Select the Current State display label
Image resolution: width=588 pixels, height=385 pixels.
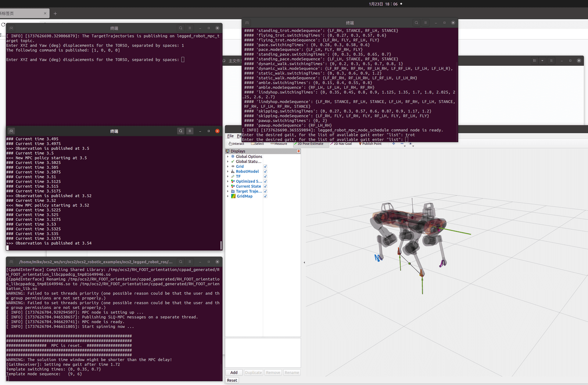(x=248, y=186)
